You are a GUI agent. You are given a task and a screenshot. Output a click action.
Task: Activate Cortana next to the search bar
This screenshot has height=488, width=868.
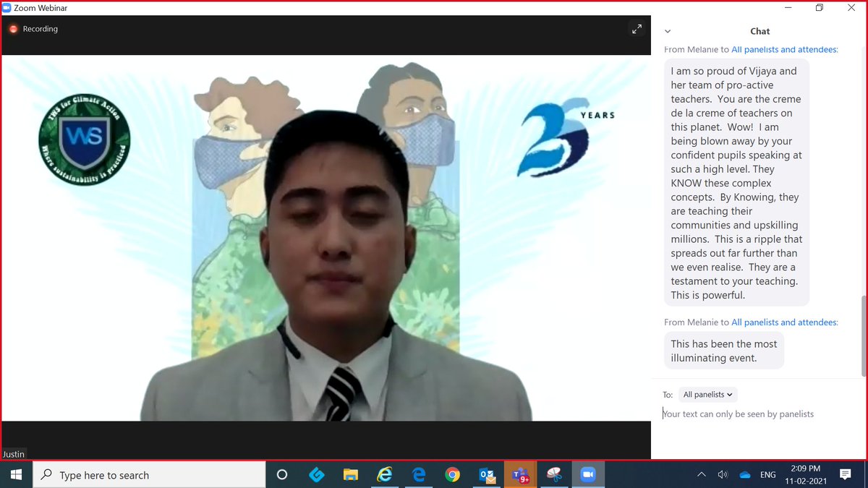tap(281, 474)
